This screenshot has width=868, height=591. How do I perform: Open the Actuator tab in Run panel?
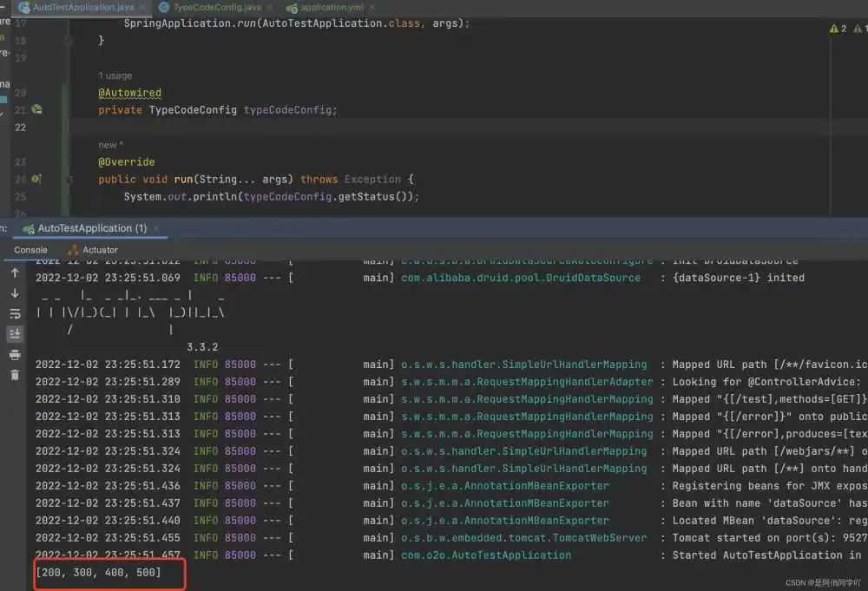100,250
